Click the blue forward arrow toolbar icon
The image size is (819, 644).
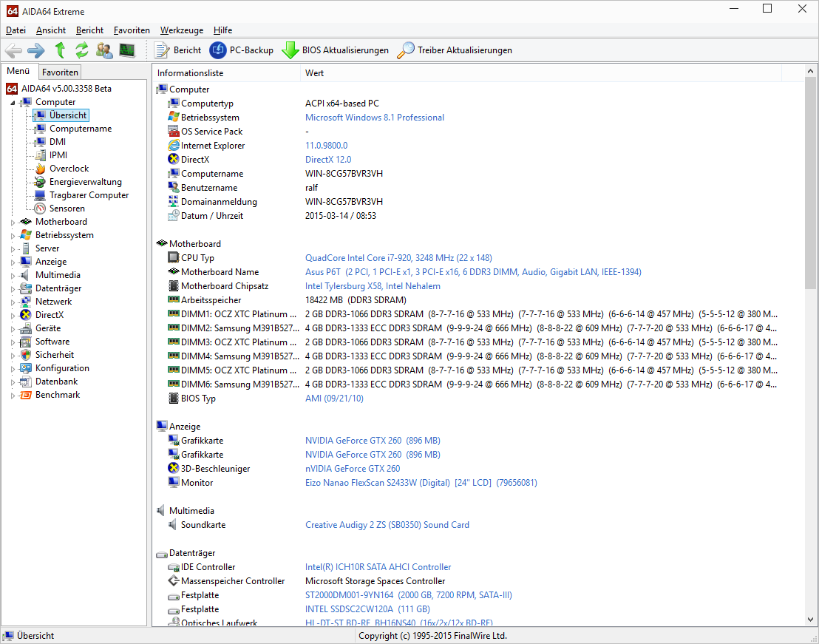point(36,50)
